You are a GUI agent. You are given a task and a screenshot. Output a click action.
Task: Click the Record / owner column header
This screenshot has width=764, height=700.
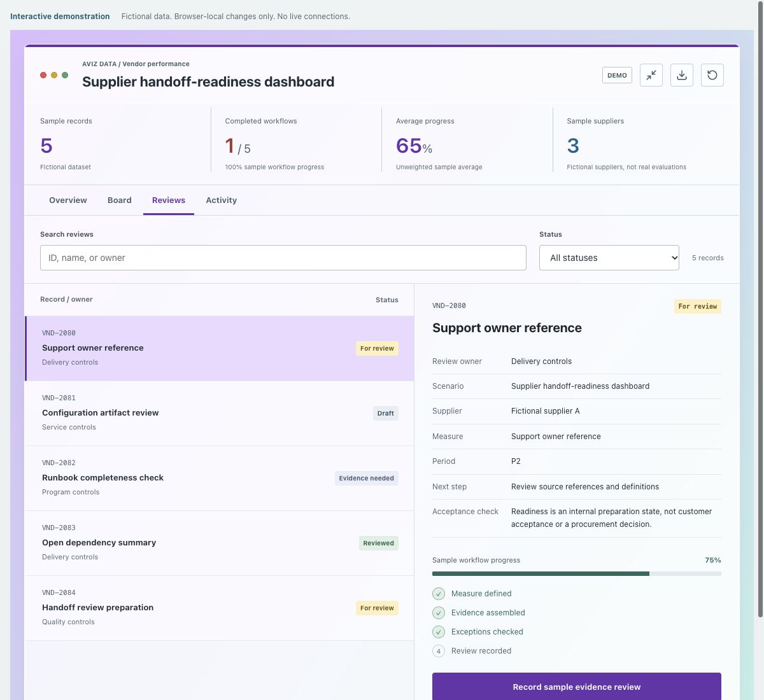tap(66, 299)
